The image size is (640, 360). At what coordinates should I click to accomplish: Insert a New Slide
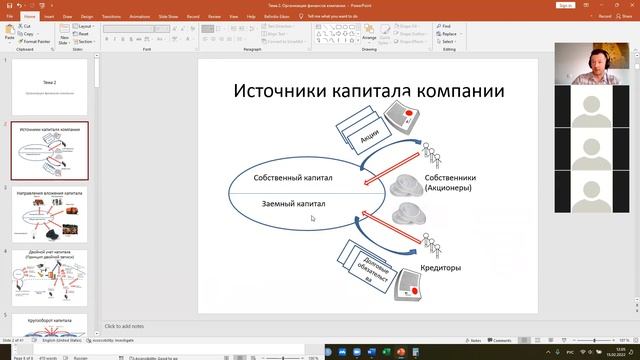click(64, 34)
